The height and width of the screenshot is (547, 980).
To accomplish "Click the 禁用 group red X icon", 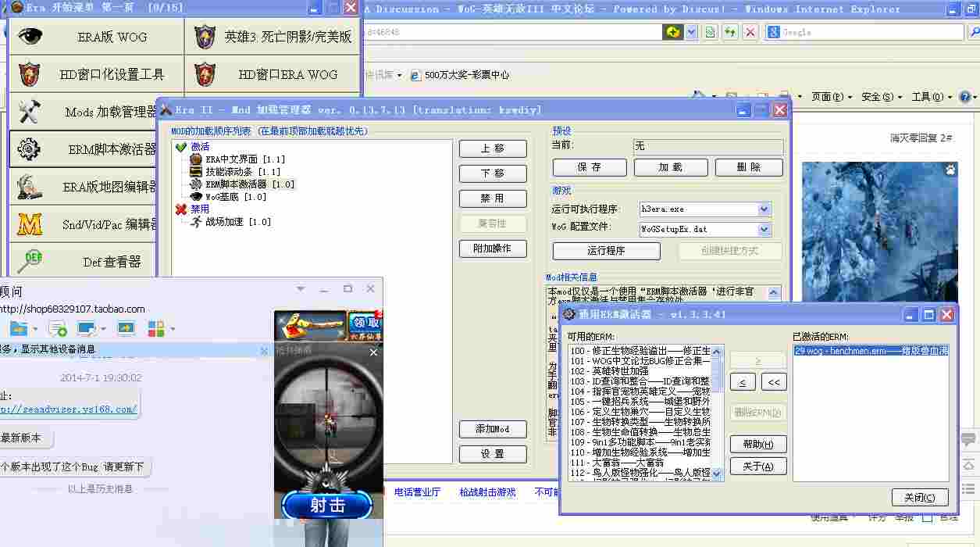I will 181,209.
